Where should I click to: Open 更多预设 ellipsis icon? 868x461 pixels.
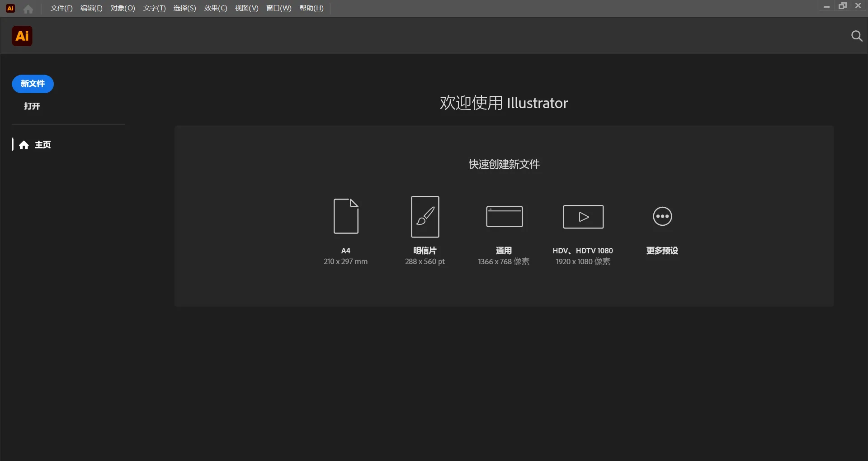click(662, 217)
